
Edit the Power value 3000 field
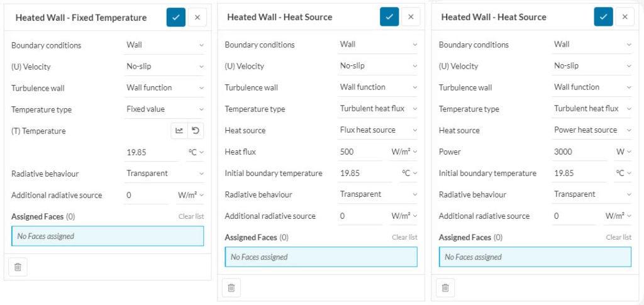pos(575,152)
